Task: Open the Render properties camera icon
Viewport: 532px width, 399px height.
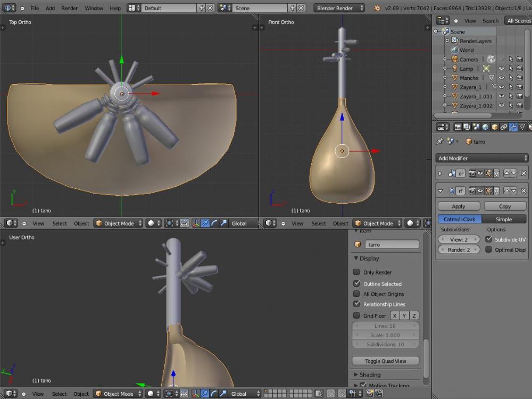Action: [458, 127]
